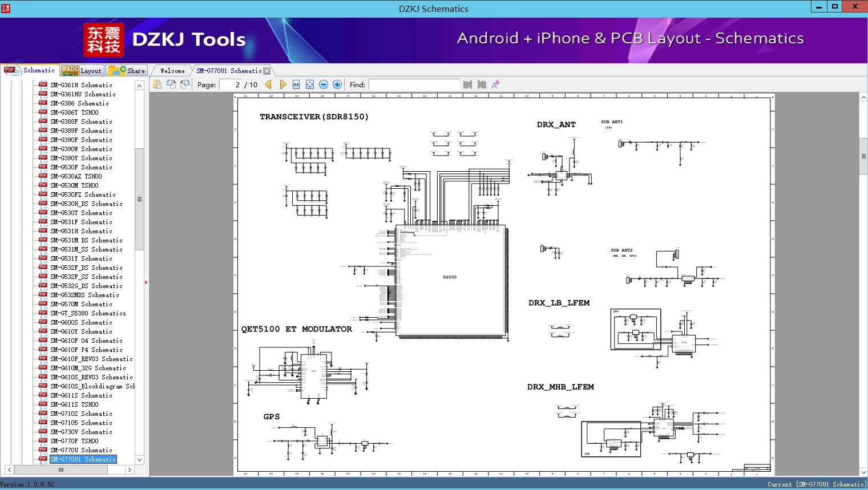Open SM-G361HU Schematic in the tree
The image size is (868, 490).
[83, 94]
